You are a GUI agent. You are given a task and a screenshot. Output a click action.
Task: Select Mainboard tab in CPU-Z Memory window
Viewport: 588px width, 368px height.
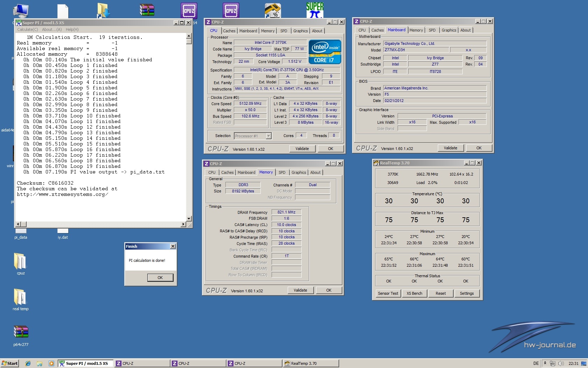[246, 172]
